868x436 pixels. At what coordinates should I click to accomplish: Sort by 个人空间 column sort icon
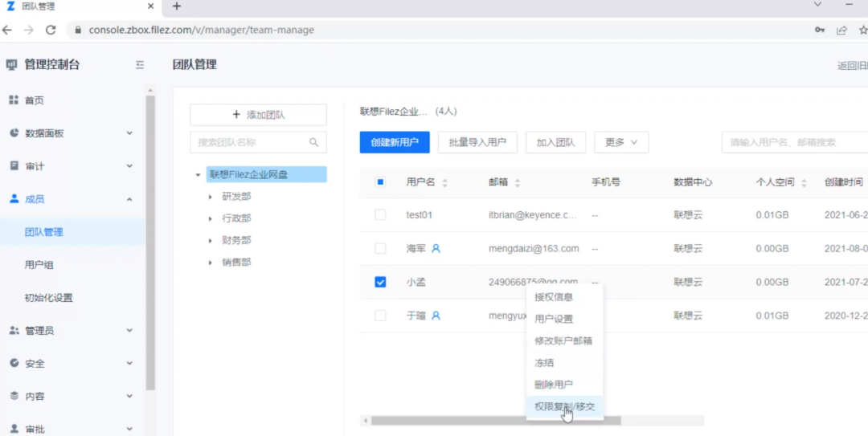[804, 182]
